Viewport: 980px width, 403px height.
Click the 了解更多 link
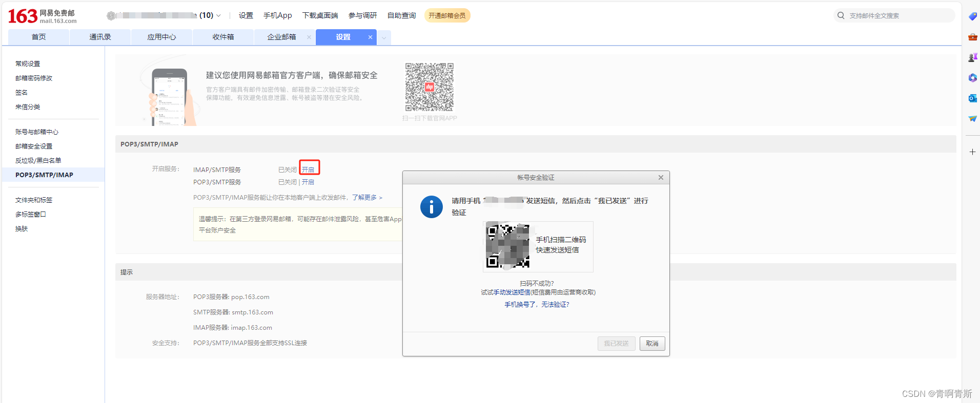[367, 197]
